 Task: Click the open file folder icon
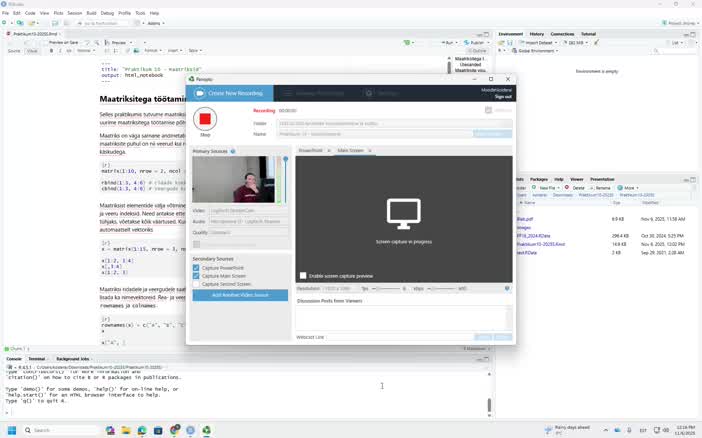point(32,23)
